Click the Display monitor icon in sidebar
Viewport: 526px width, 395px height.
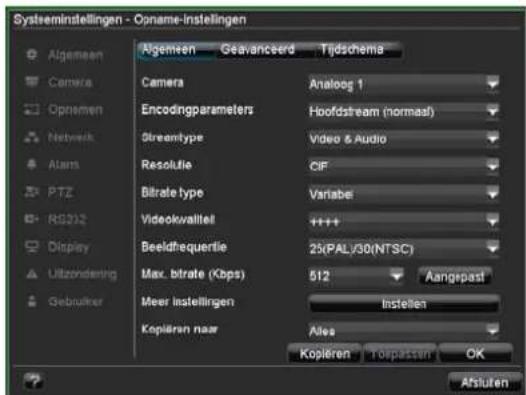[x=32, y=247]
